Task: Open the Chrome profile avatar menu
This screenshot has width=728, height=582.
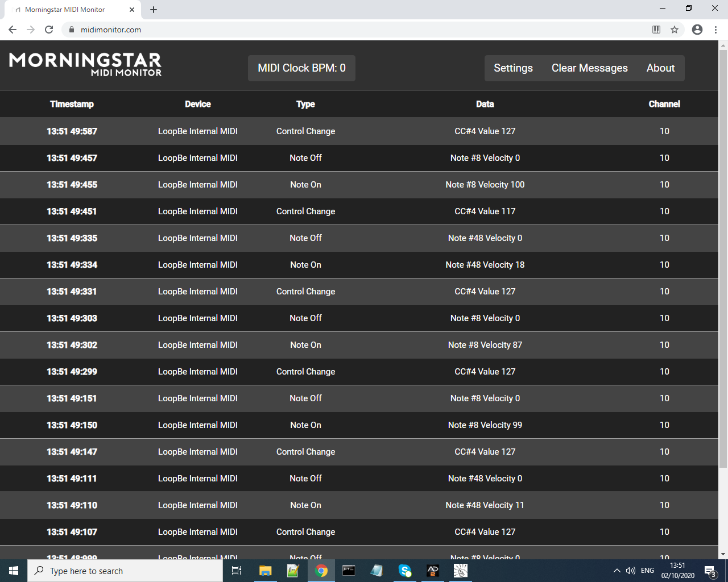Action: click(x=697, y=30)
